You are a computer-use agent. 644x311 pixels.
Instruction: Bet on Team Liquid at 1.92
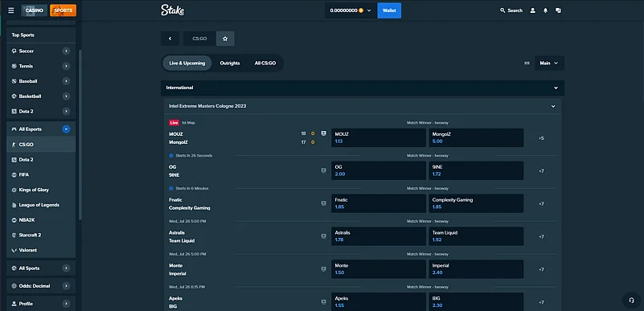(476, 236)
